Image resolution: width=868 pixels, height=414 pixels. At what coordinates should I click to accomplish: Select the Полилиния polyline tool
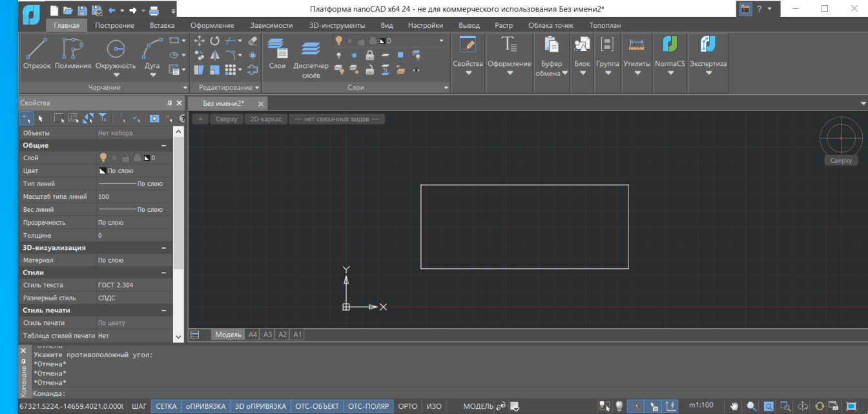coord(73,54)
